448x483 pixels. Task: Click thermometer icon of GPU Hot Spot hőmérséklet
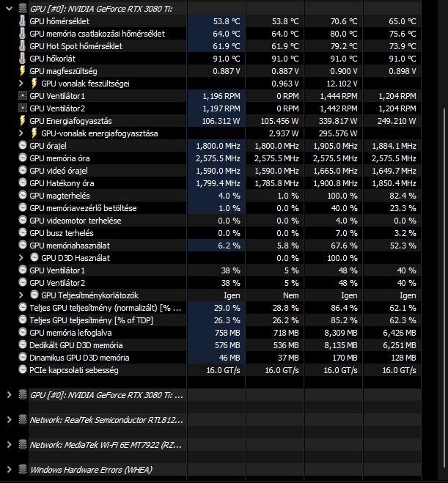tap(22, 46)
